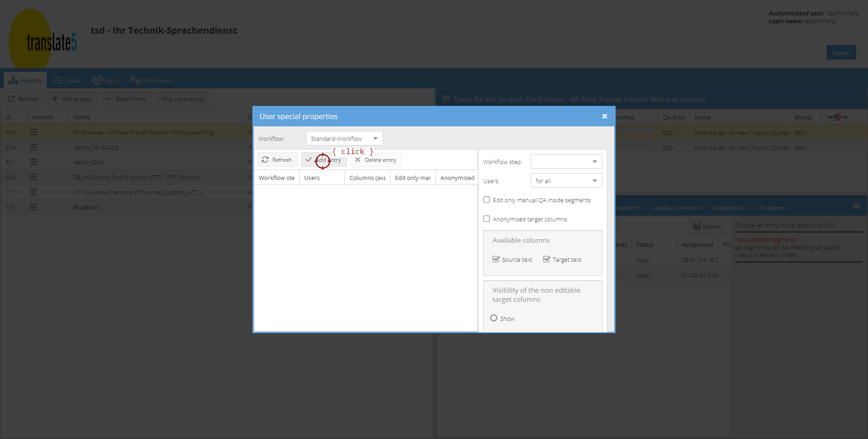Open actions menu icon for BlueBook project

[34, 207]
